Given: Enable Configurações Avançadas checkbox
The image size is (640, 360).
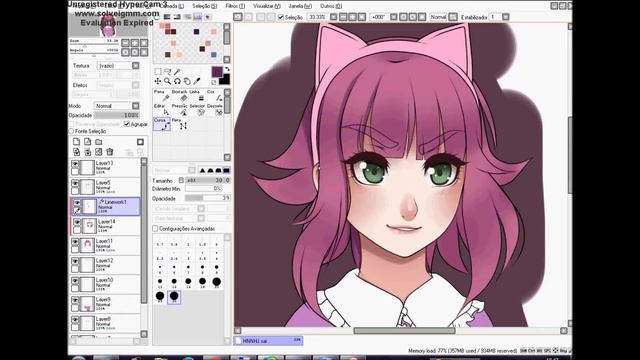Looking at the screenshot, I should [x=155, y=229].
